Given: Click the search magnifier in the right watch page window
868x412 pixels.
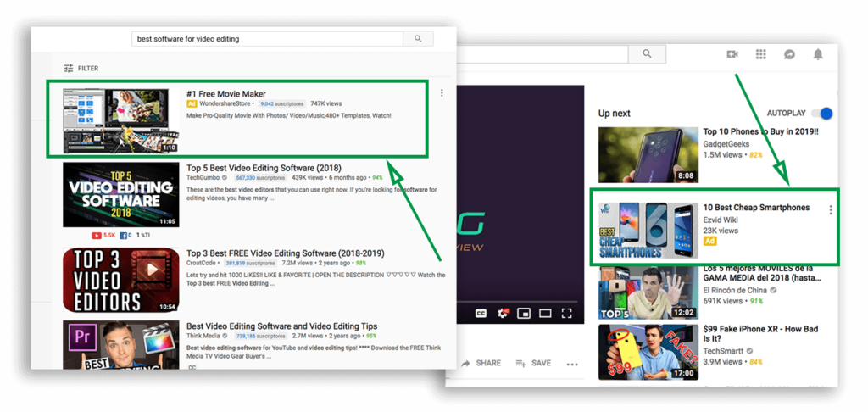Looking at the screenshot, I should [647, 53].
